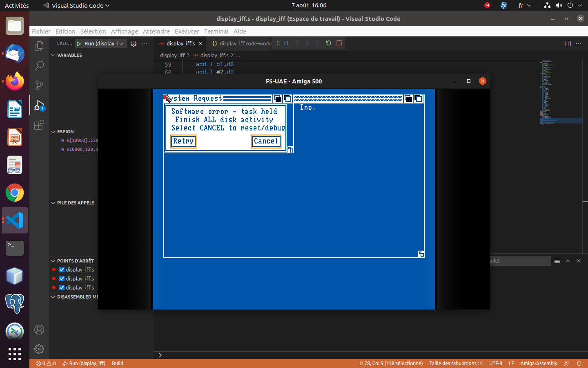Open the Atteindre menu
The width and height of the screenshot is (588, 368).
tap(156, 31)
